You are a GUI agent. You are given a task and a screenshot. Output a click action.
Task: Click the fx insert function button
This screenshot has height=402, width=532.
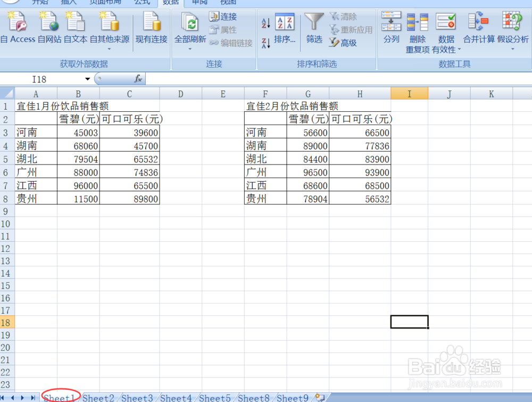pos(138,79)
